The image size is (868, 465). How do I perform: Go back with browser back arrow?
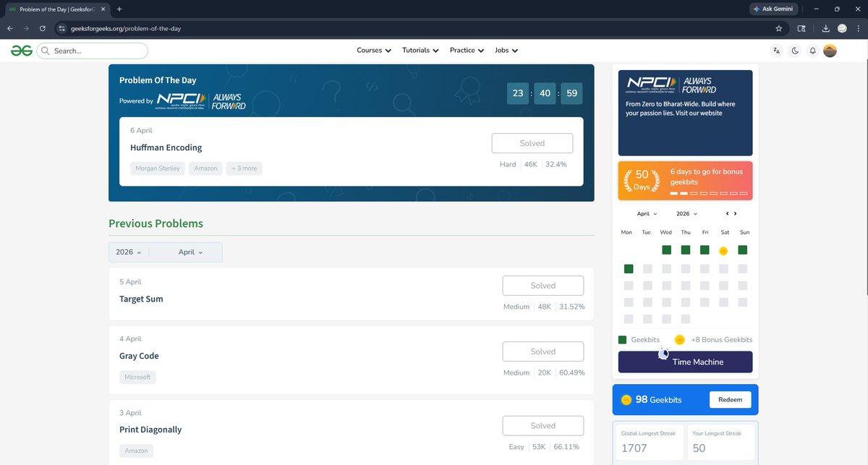point(9,28)
